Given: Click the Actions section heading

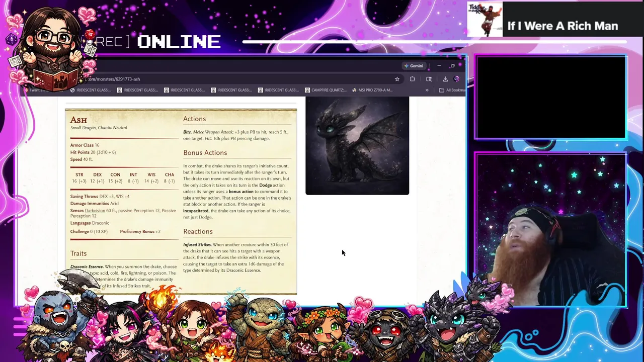Looking at the screenshot, I should [x=194, y=119].
